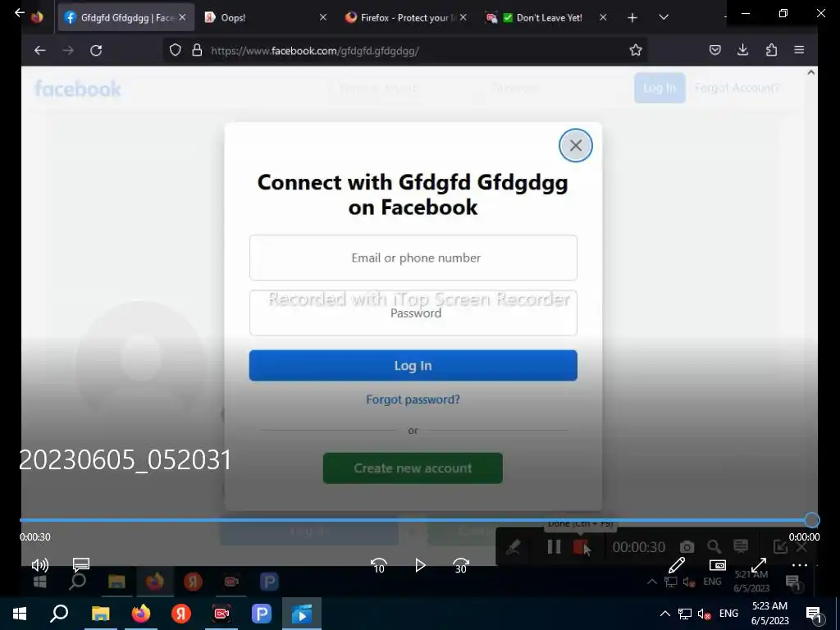Expand the hidden tray icons chevron

pyautogui.click(x=664, y=614)
